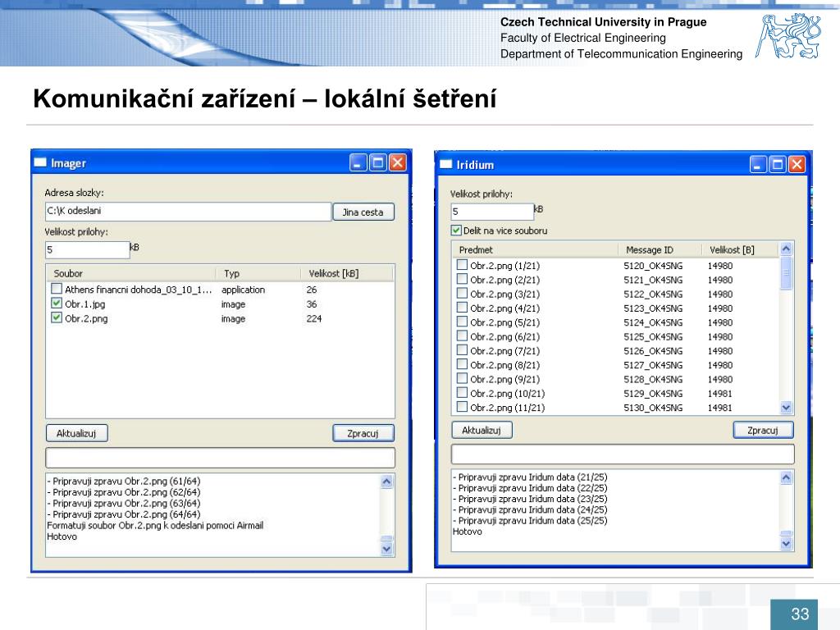Screen dimensions: 840x630
Task: Click the Iridium message list scrollbar thumb
Action: point(786,272)
